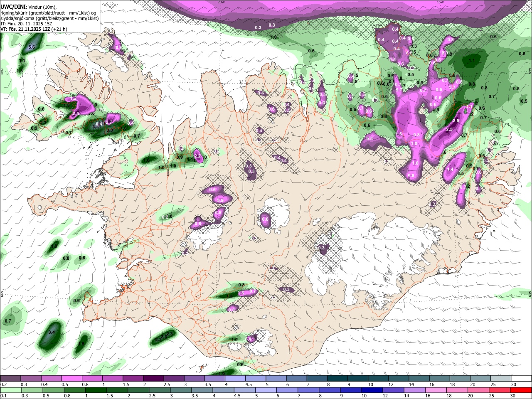Click the 'slydda/snjókoma' legend description line

49,18
